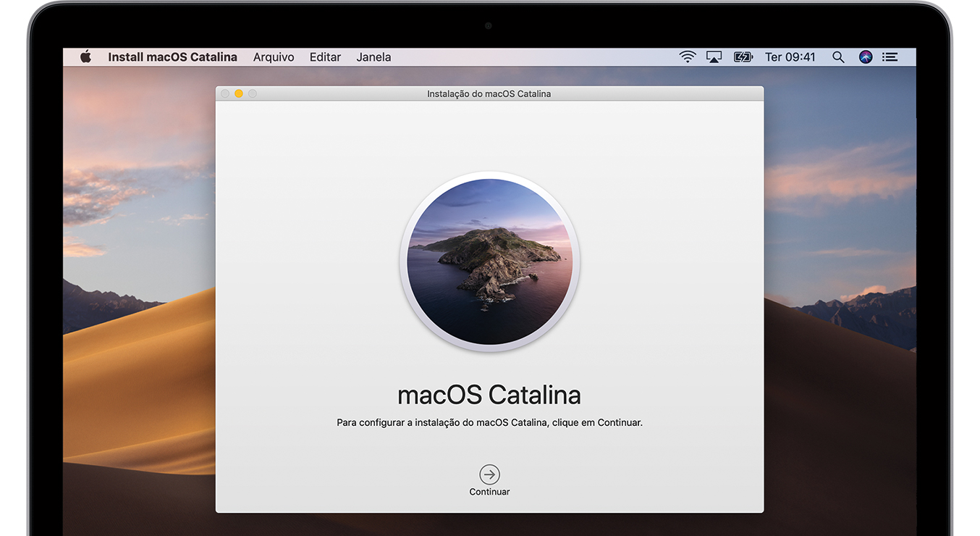Click the large macOS Catalina heading
The width and height of the screenshot is (980, 536).
[x=489, y=395]
